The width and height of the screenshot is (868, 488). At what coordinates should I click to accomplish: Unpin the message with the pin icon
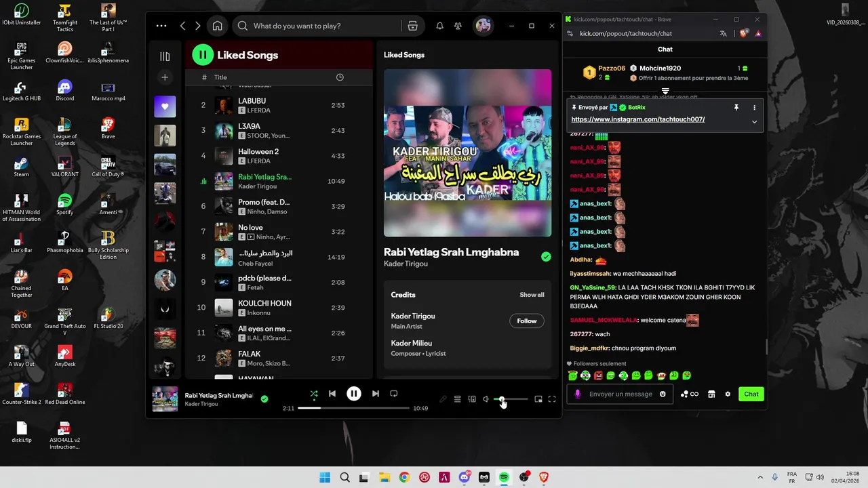pos(736,107)
